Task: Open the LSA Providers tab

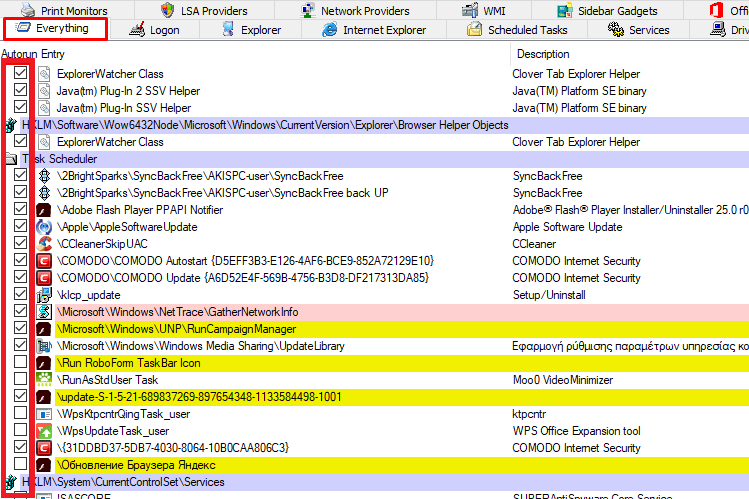Action: pos(204,11)
